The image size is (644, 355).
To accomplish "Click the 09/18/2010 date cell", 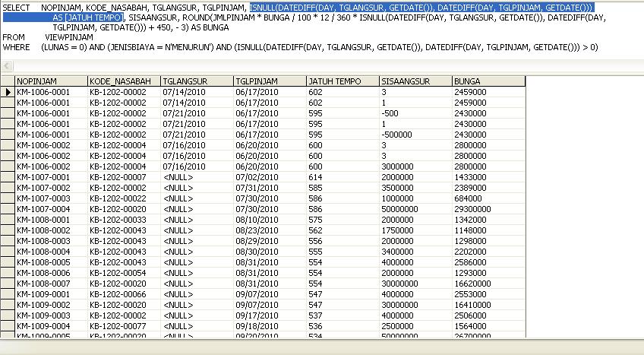I will pos(270,326).
